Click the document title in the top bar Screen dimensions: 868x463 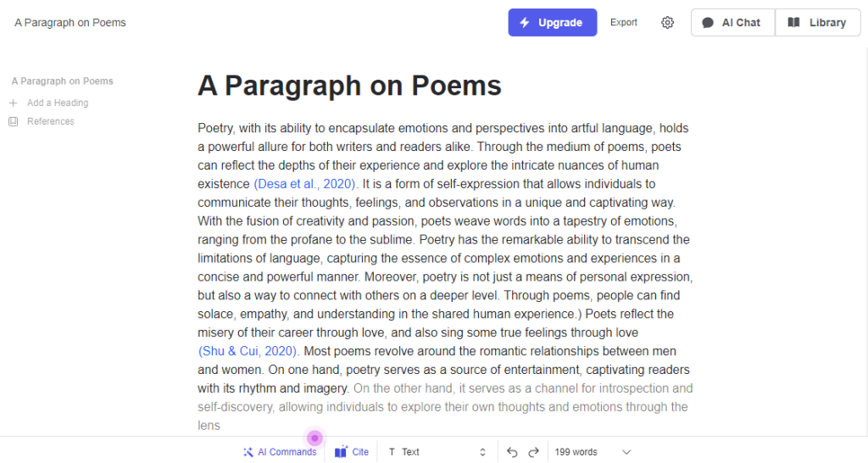pos(70,23)
